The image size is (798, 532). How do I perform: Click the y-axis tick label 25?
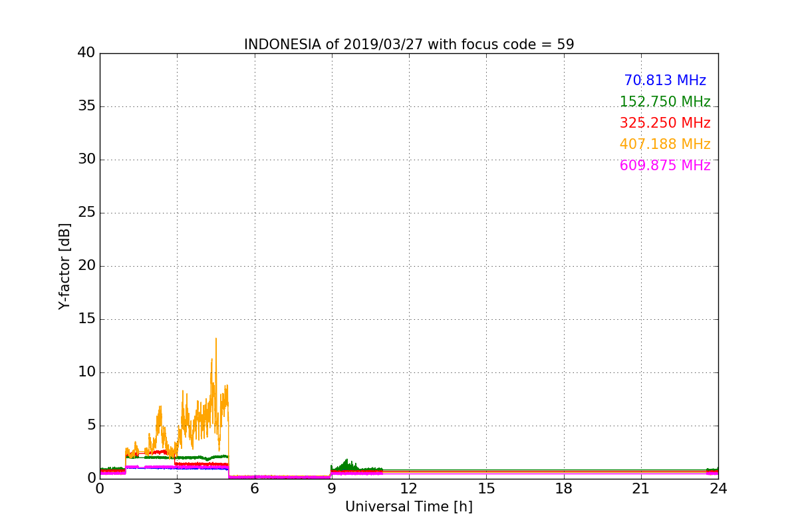[86, 213]
